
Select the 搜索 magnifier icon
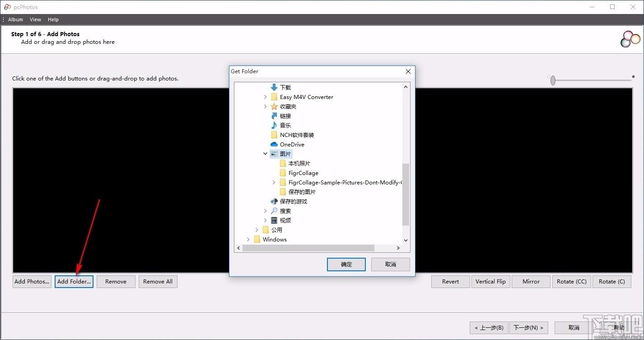pos(274,211)
